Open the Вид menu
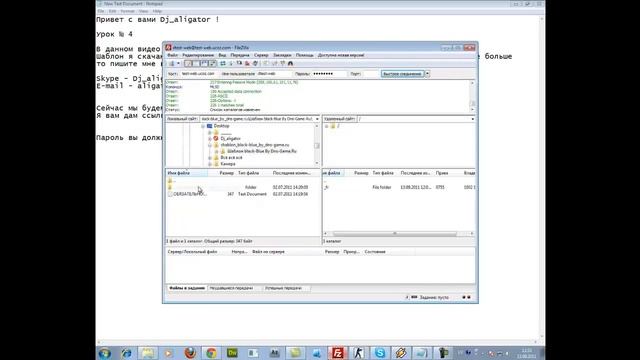This screenshot has height=360, width=640. (x=222, y=55)
